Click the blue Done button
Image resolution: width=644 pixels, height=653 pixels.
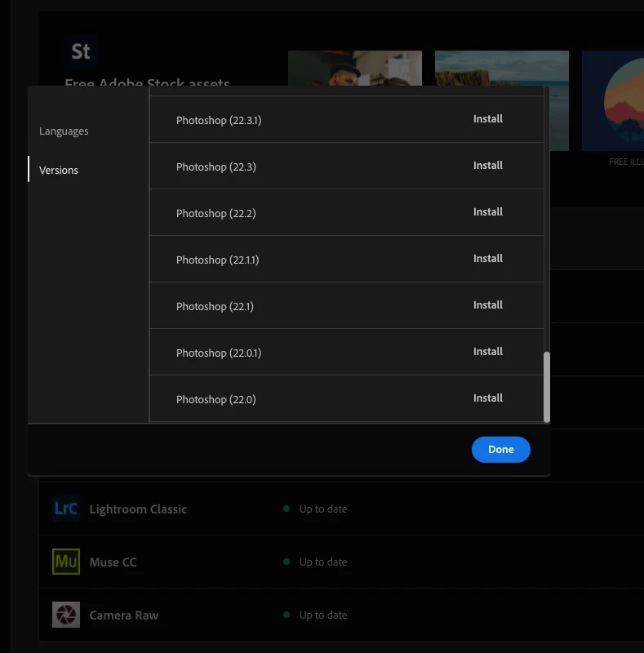pos(500,450)
